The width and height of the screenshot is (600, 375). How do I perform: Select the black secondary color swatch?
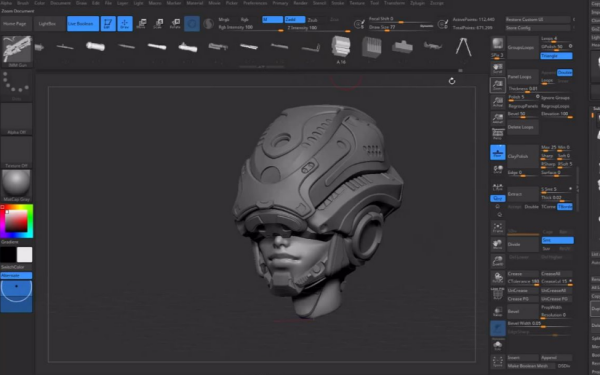tap(8, 254)
